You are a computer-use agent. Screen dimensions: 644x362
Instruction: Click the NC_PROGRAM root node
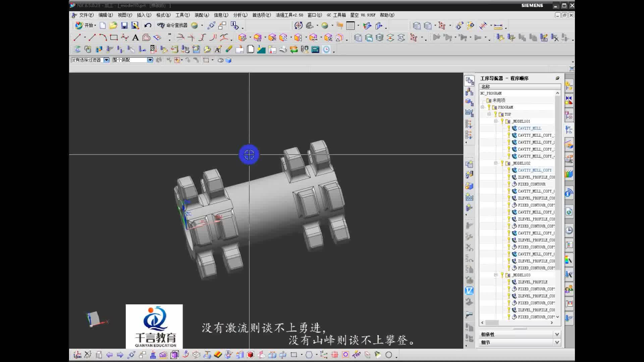490,93
